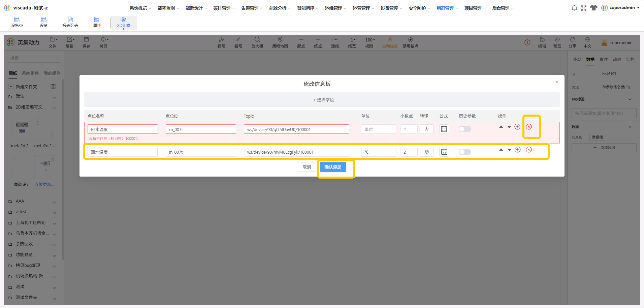Open translation settings for first row
The height and width of the screenshot is (308, 644).
pos(426,129)
